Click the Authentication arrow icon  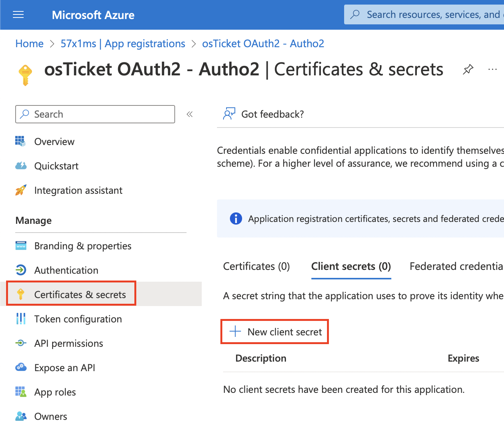click(x=21, y=270)
